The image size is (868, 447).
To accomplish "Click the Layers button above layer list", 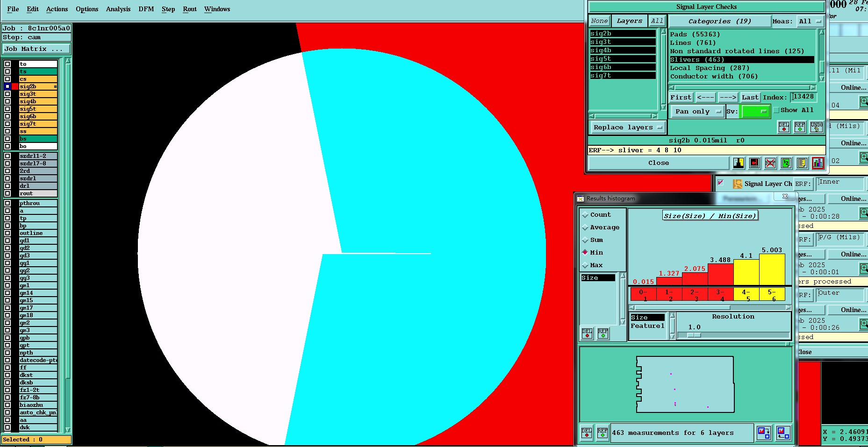I will click(x=629, y=21).
